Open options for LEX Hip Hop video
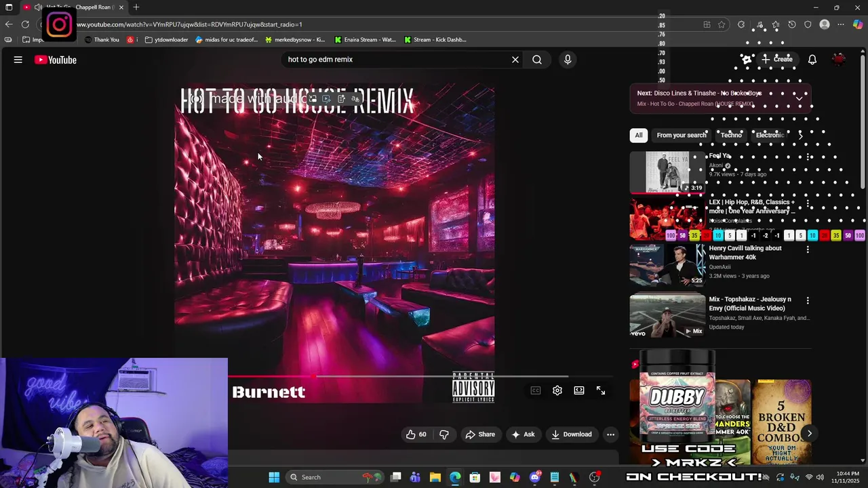Viewport: 868px width, 488px height. click(808, 203)
